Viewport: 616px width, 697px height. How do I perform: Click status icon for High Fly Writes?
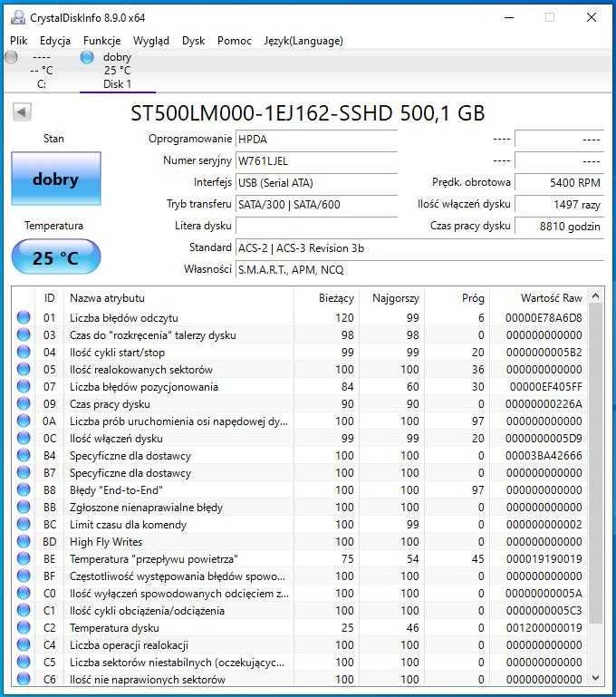24,541
